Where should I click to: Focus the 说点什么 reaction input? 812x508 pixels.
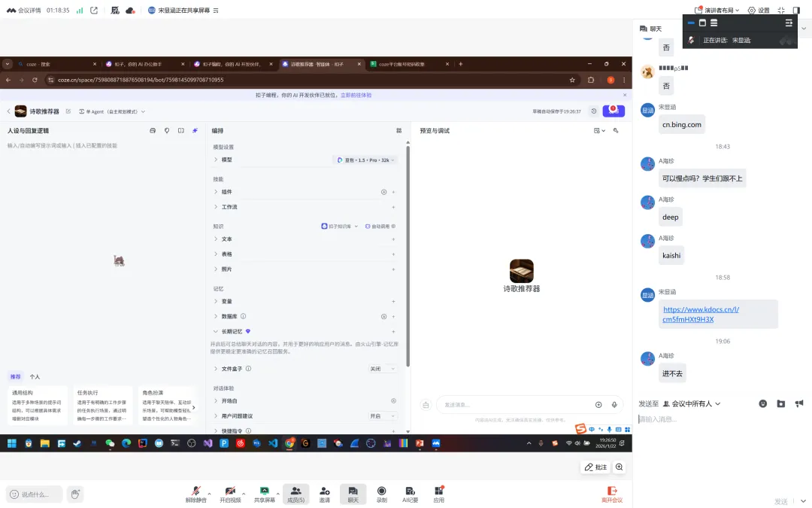pos(34,494)
